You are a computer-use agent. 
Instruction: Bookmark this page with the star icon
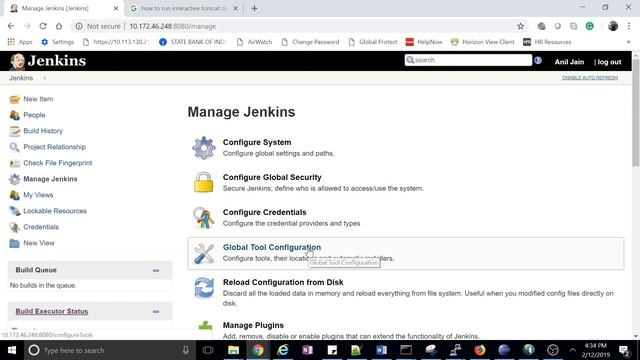coord(520,26)
